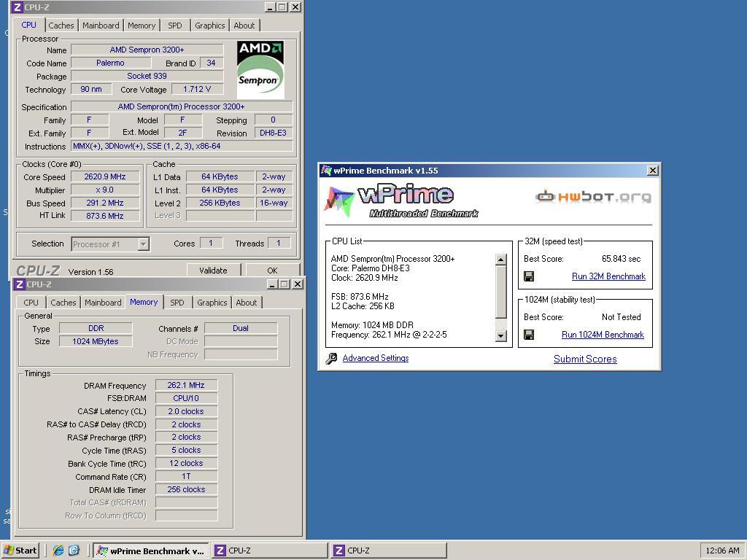Click the Core Voltage value 1.712 V
This screenshot has height=560, width=747.
197,89
